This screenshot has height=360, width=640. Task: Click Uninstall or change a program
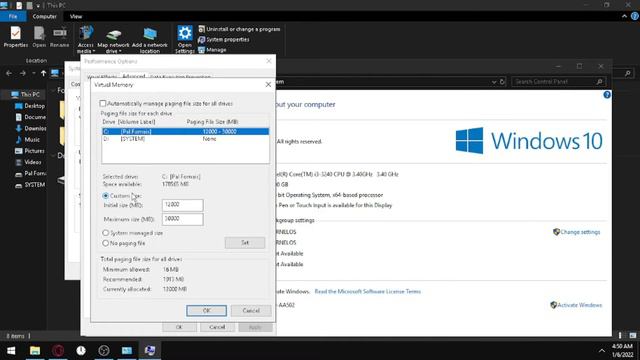[239, 29]
